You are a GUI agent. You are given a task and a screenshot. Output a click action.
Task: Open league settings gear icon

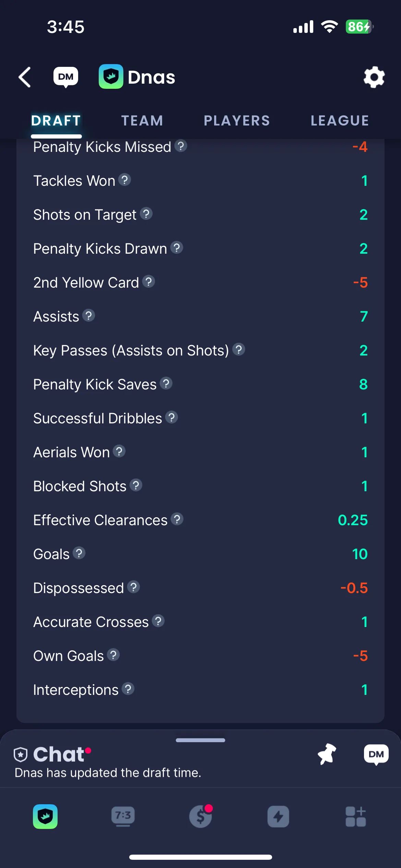tap(374, 77)
